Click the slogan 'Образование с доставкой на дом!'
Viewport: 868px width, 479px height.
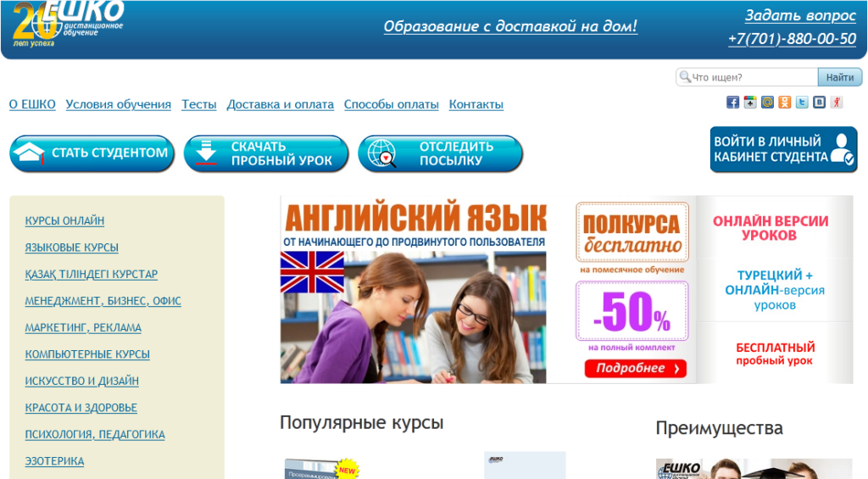point(510,26)
